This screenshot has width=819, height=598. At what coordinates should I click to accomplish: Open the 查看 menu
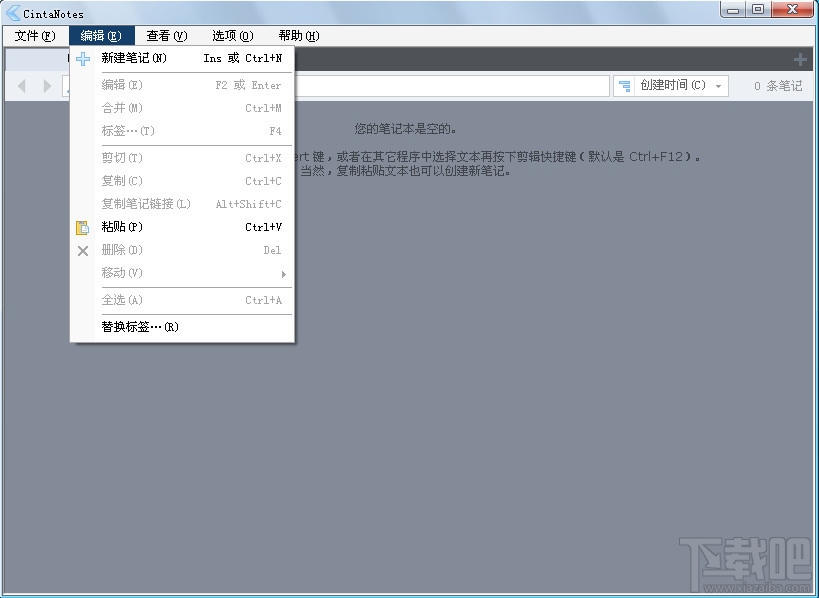[x=166, y=35]
